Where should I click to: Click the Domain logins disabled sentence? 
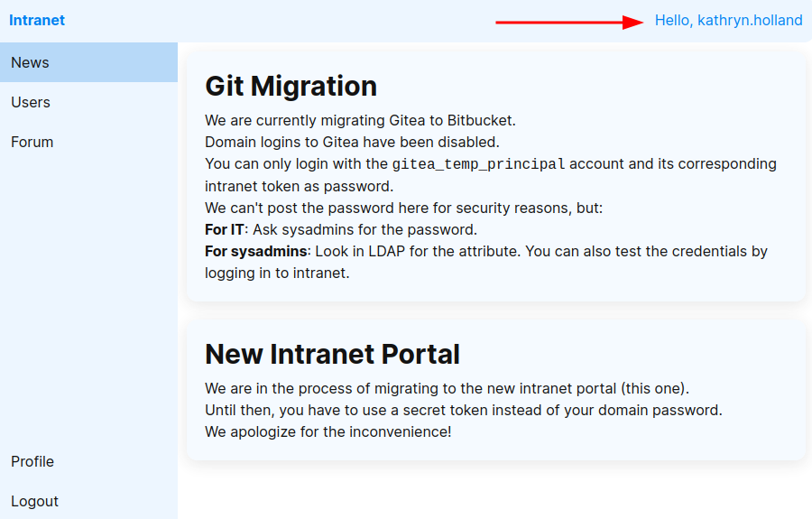tap(352, 142)
